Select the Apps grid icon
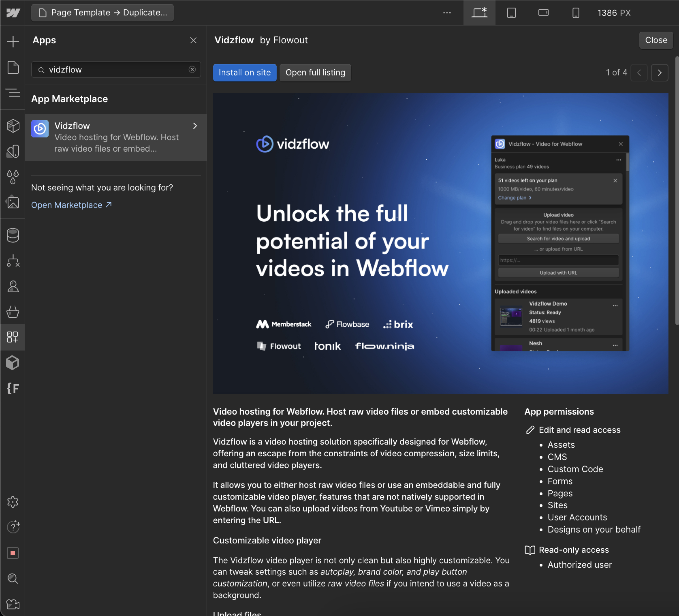 click(13, 337)
